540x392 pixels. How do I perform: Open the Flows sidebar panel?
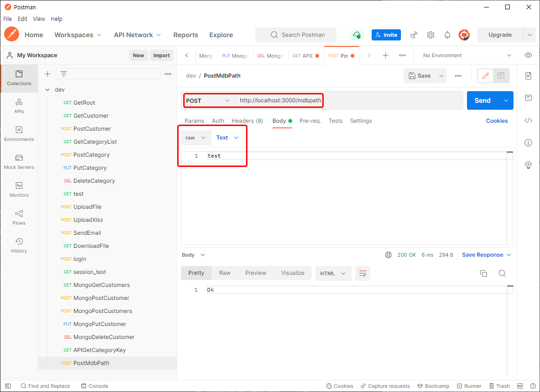[19, 218]
